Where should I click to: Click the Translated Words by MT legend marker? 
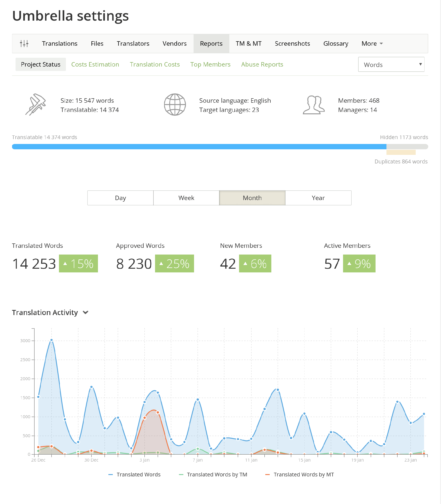click(268, 475)
